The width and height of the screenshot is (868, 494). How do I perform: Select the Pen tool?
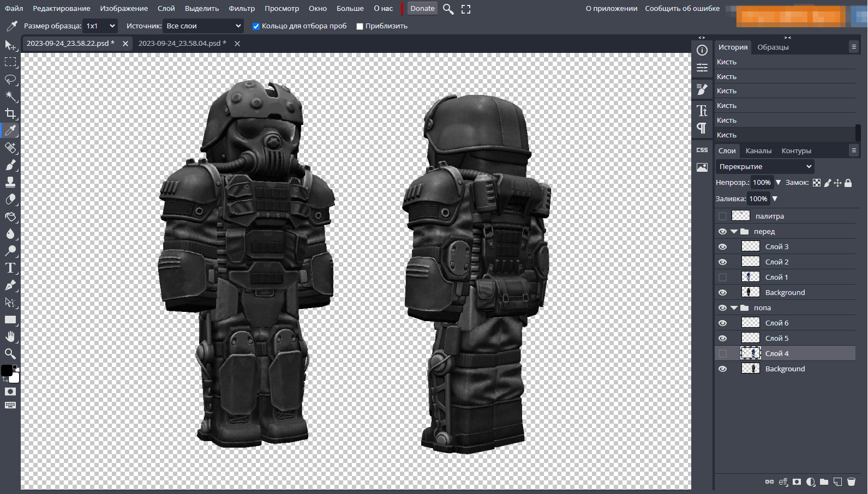pos(10,285)
